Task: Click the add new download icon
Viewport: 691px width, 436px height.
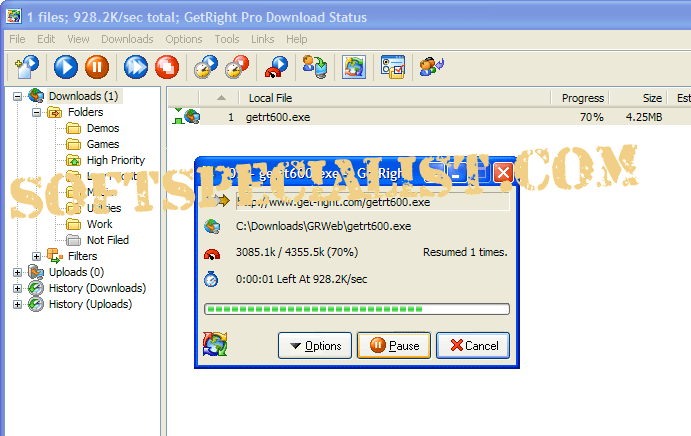Action: pos(25,67)
